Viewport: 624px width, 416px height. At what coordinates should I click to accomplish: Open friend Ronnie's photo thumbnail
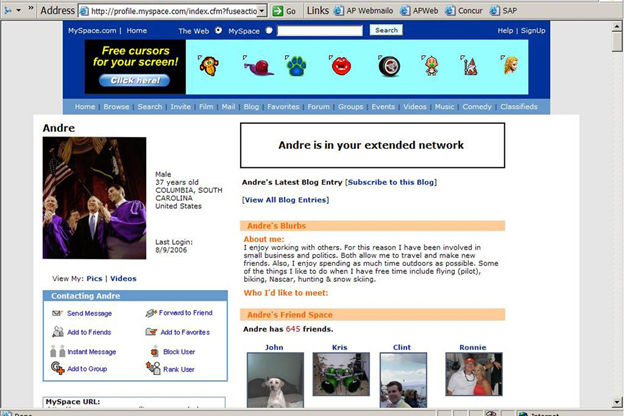(x=474, y=374)
